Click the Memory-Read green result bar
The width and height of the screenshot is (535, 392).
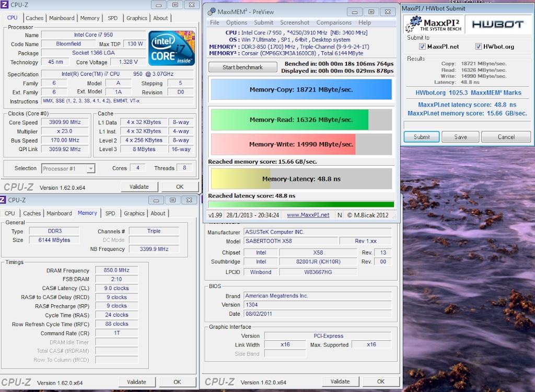(301, 120)
